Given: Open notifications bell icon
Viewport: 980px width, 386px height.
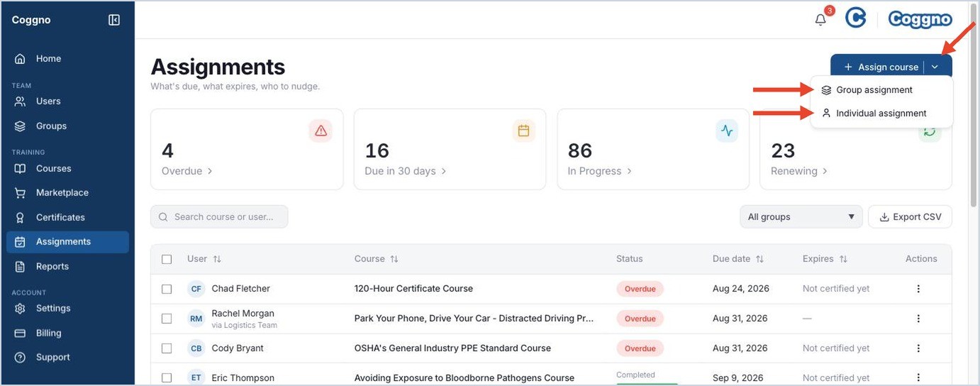Looking at the screenshot, I should point(820,20).
